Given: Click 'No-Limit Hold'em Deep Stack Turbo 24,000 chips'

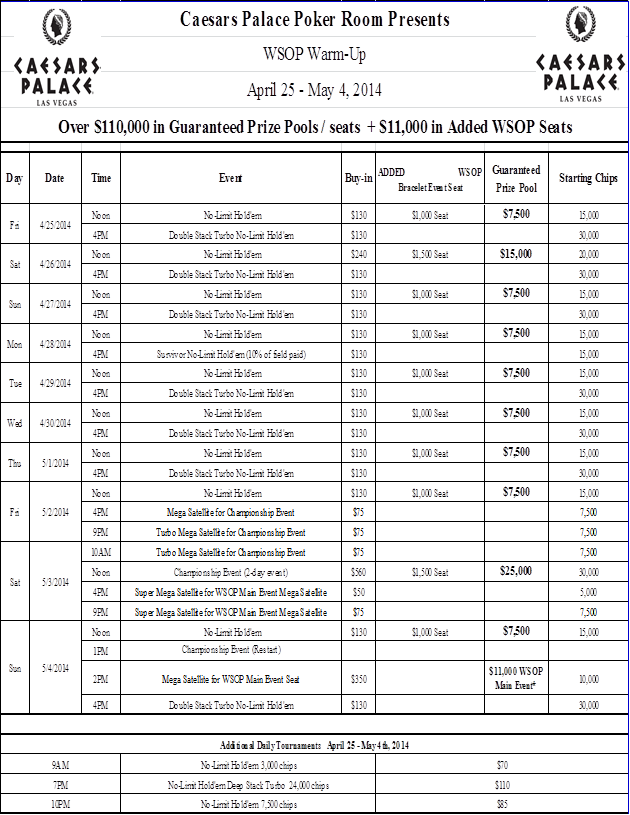Looking at the screenshot, I should click(248, 785).
